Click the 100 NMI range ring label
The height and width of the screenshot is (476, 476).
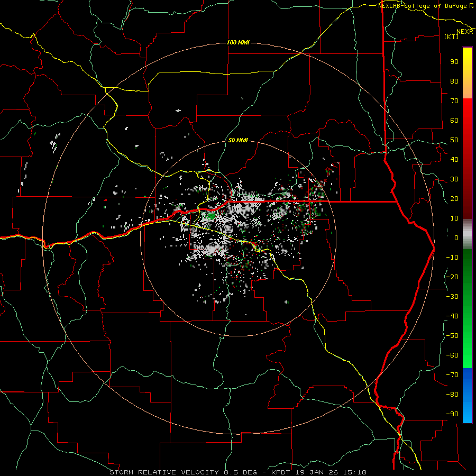coord(239,42)
